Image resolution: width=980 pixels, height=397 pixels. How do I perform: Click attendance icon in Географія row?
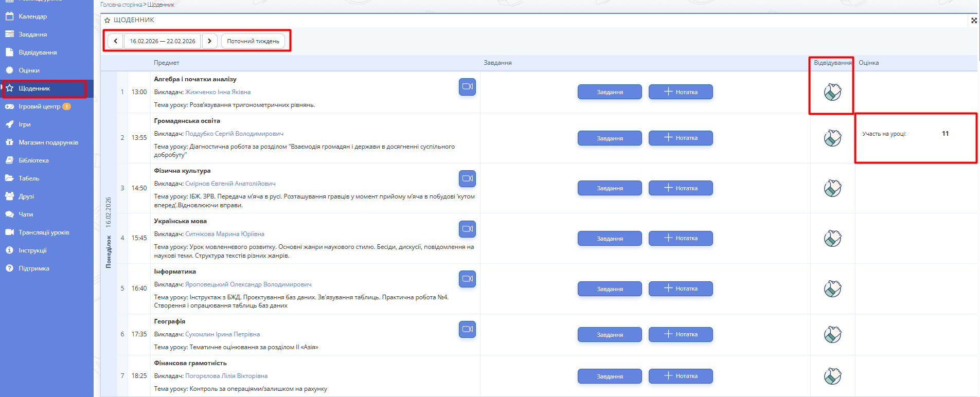832,335
